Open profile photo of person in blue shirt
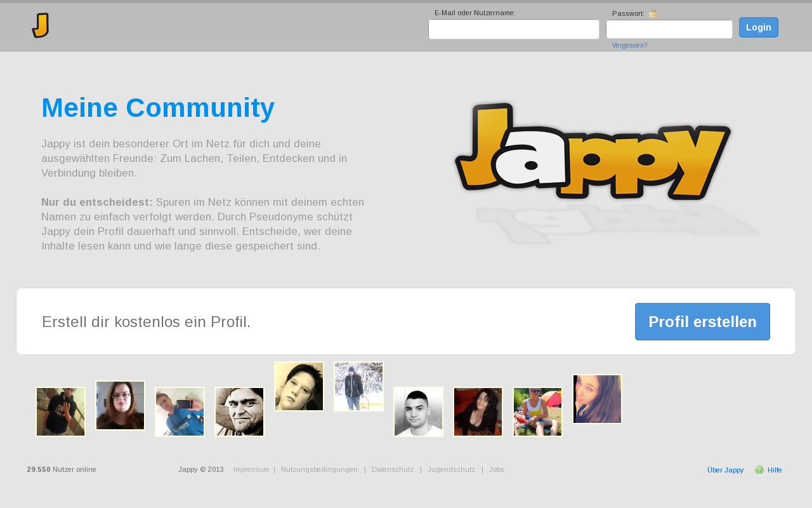This screenshot has width=812, height=508. (180, 411)
